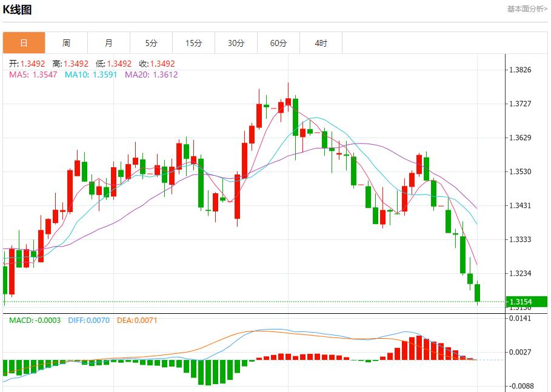551x392 pixels.
Task: Click the 收 (close) price value
Action: (158, 63)
